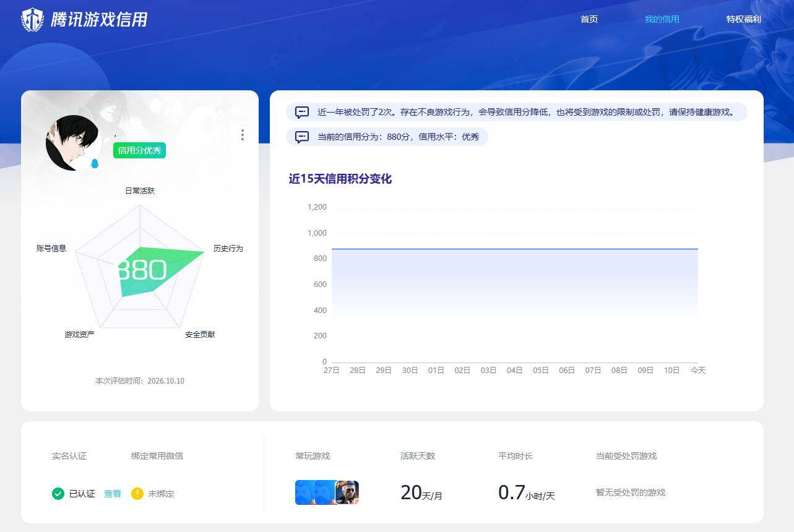Click the QQ penguin badge on avatar
Image resolution: width=794 pixels, height=532 pixels.
coord(95,163)
